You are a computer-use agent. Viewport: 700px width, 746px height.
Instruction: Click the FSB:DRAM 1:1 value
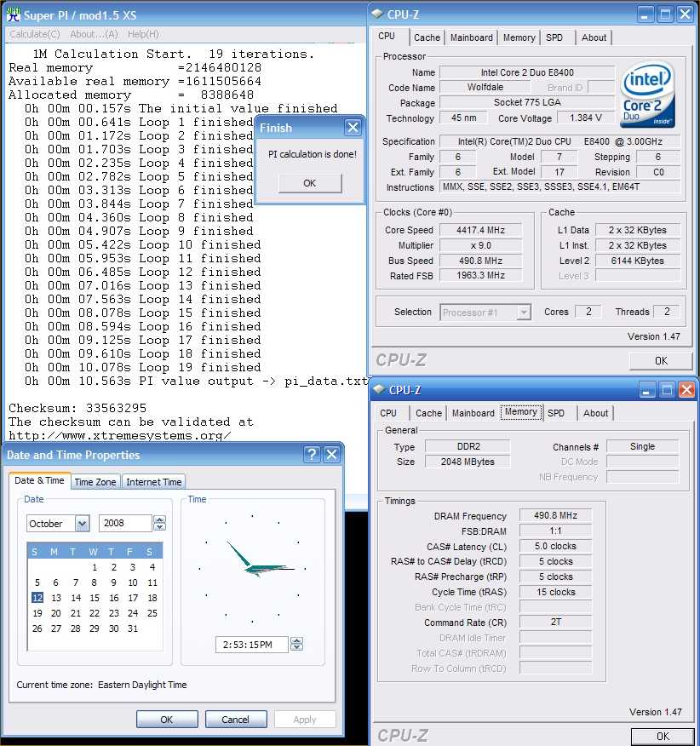coord(555,531)
